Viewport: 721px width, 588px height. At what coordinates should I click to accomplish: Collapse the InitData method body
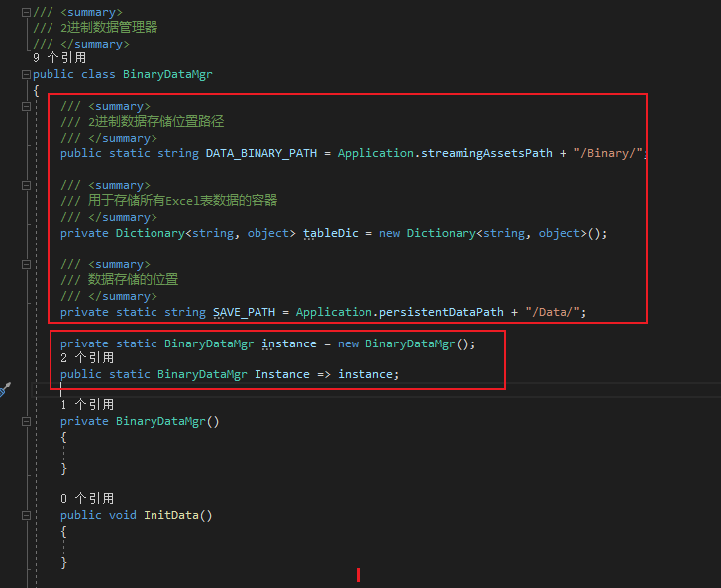coord(25,515)
